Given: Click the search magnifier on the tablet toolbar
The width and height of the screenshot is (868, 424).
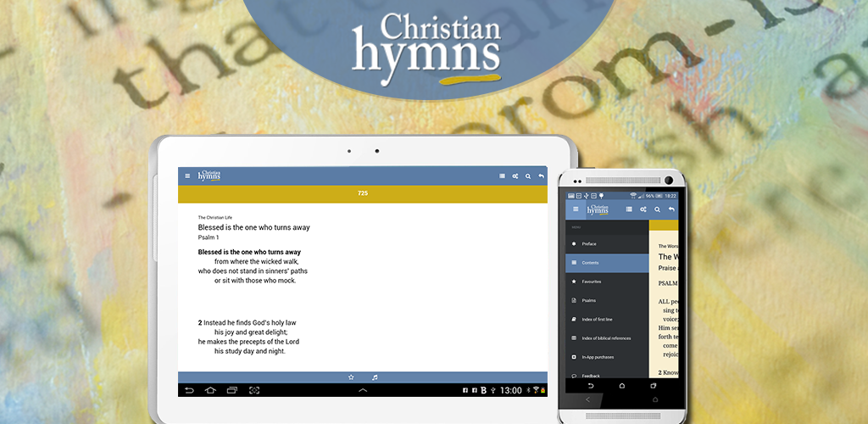Looking at the screenshot, I should point(528,176).
